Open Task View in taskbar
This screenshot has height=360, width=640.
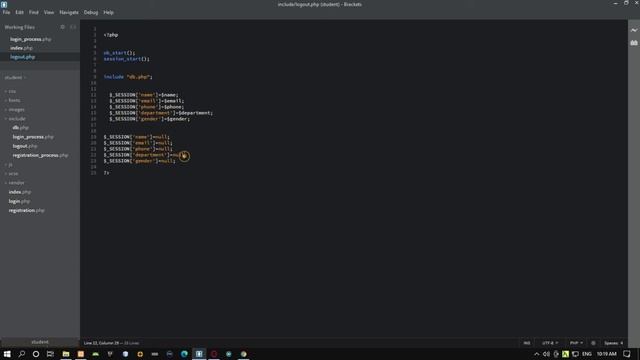(x=50, y=354)
